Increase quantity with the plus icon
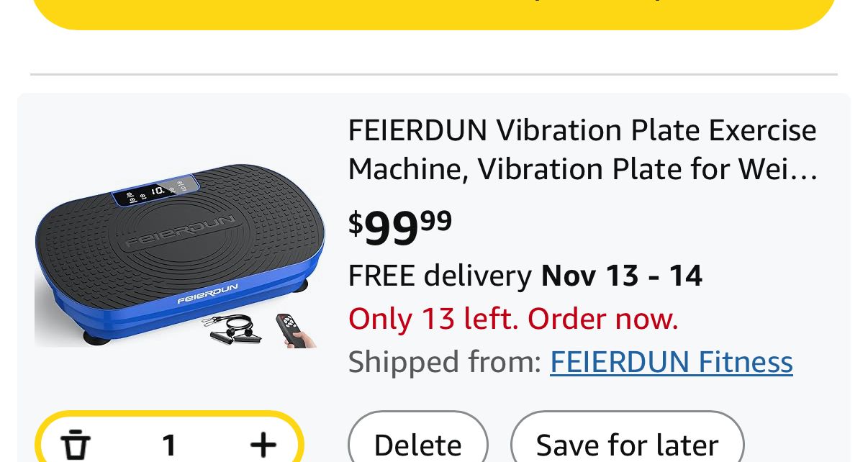This screenshot has height=462, width=868. tap(263, 444)
